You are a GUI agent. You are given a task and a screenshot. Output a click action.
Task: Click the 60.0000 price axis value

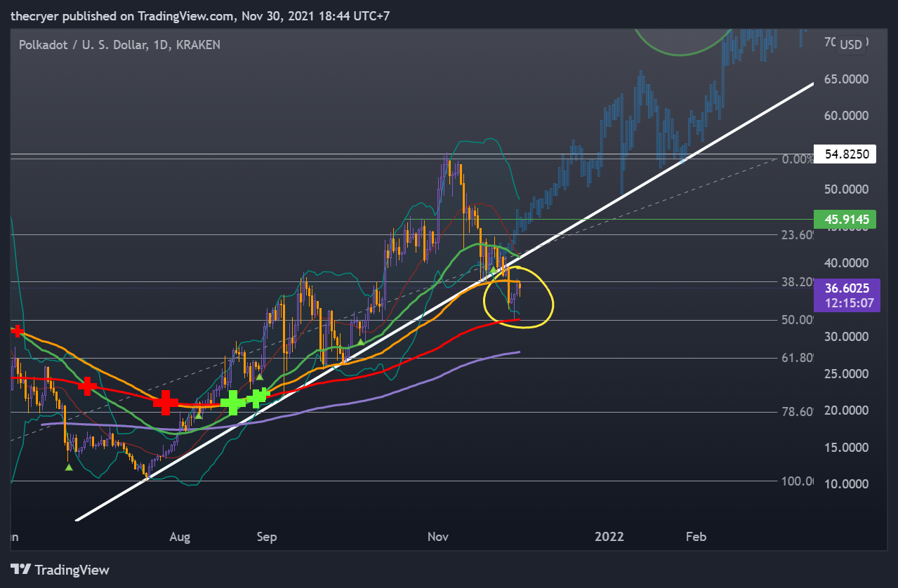(847, 116)
